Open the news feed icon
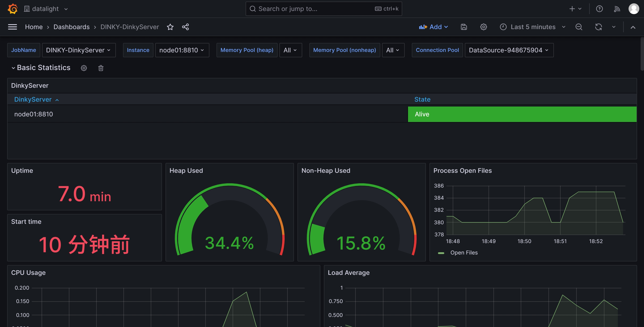The width and height of the screenshot is (644, 327). [x=617, y=9]
